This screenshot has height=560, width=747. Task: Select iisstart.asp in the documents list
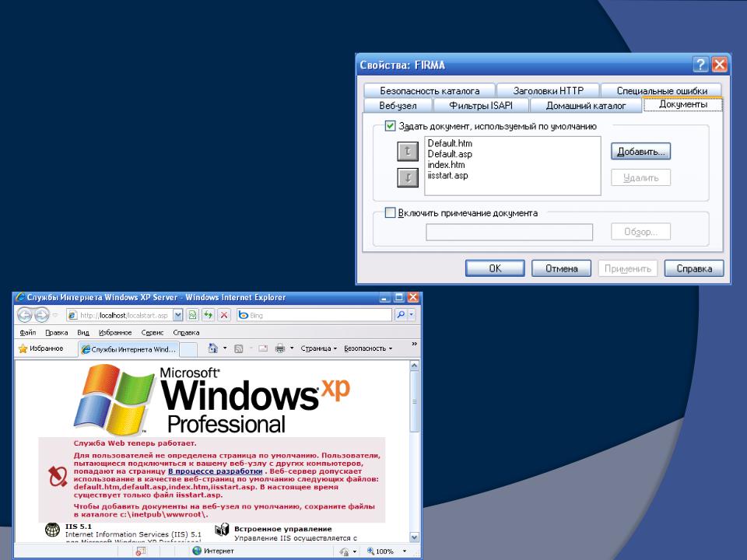448,176
